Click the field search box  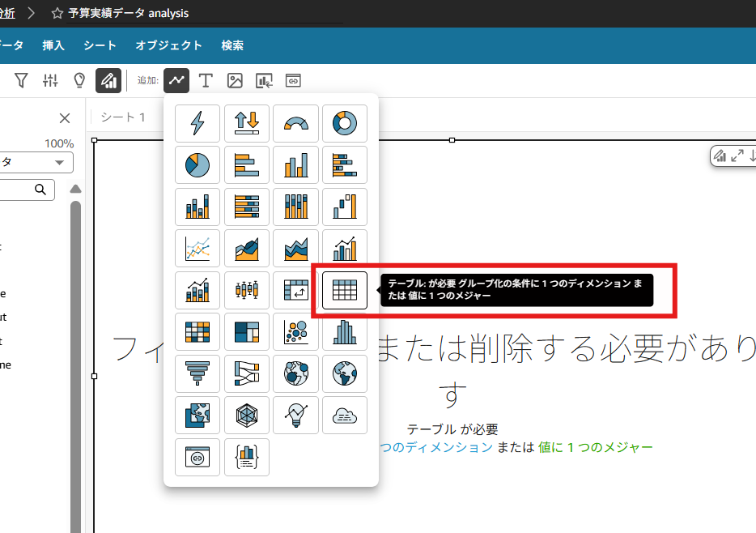pyautogui.click(x=27, y=190)
